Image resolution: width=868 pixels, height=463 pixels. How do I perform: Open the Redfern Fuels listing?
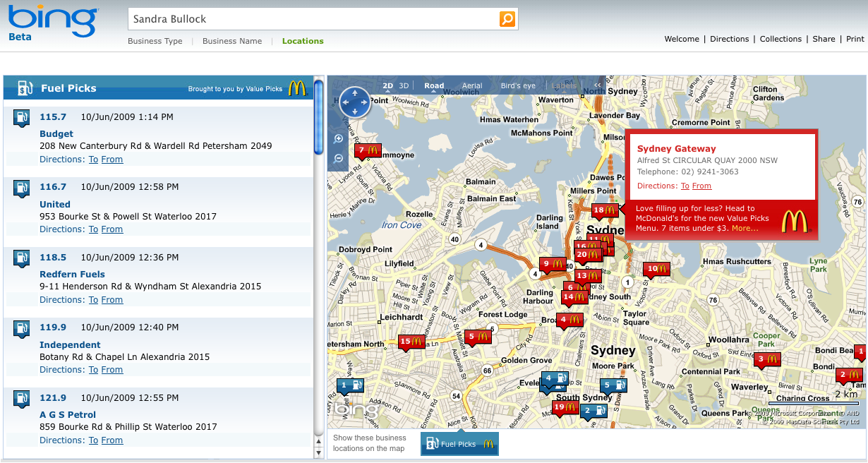tap(72, 274)
